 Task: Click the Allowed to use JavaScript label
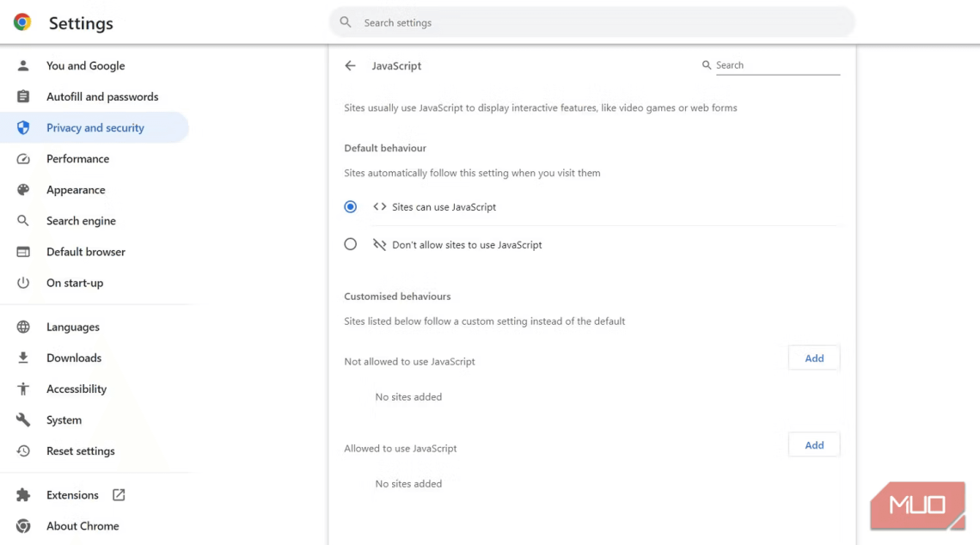pos(400,448)
